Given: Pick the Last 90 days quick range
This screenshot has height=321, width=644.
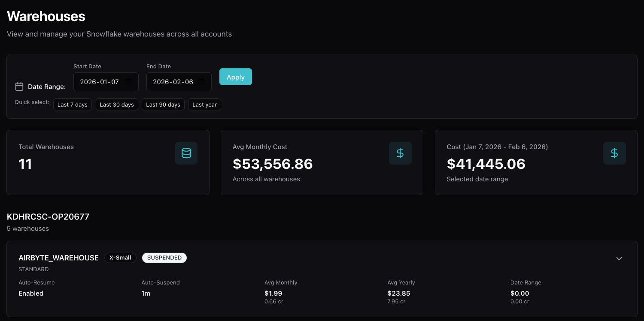Looking at the screenshot, I should click(163, 104).
